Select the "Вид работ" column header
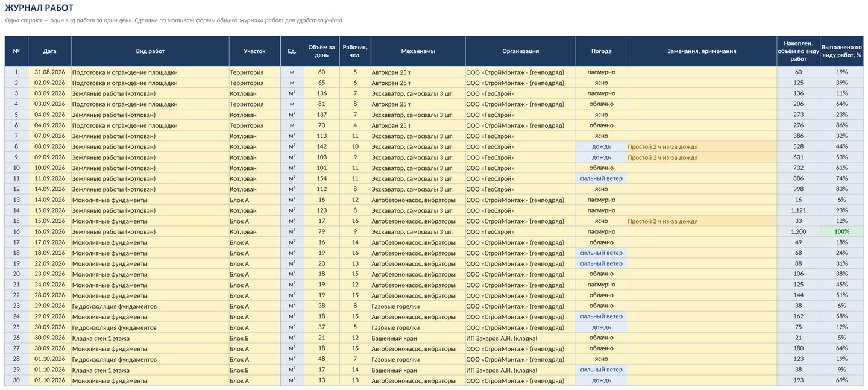This screenshot has width=868, height=390. [150, 51]
